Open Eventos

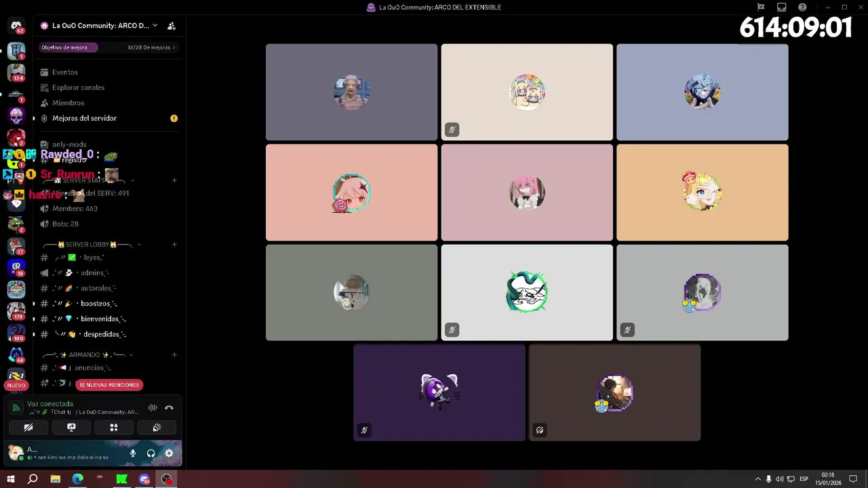tap(65, 72)
